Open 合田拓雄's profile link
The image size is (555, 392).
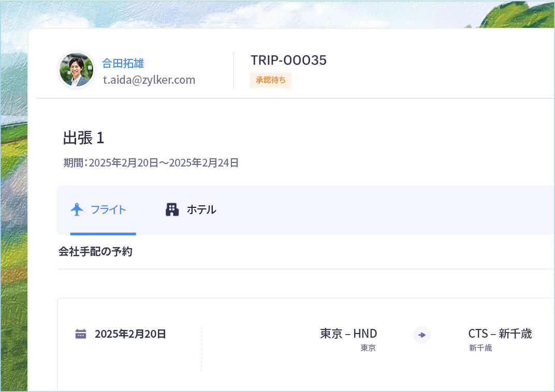122,63
